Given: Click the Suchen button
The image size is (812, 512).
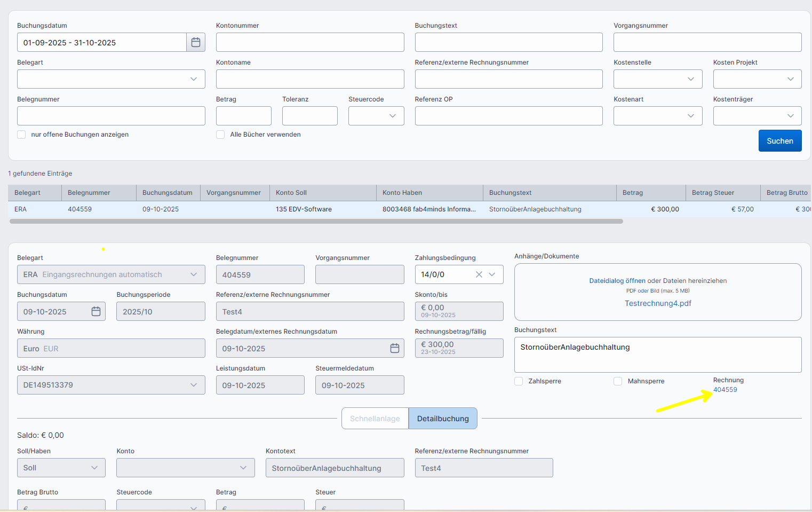Looking at the screenshot, I should tap(779, 141).
